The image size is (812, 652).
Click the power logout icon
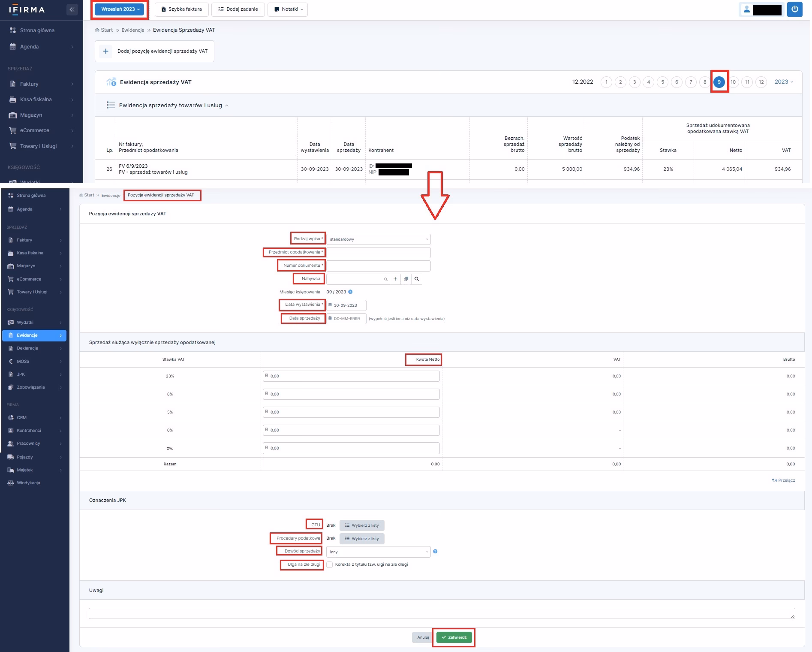tap(794, 9)
